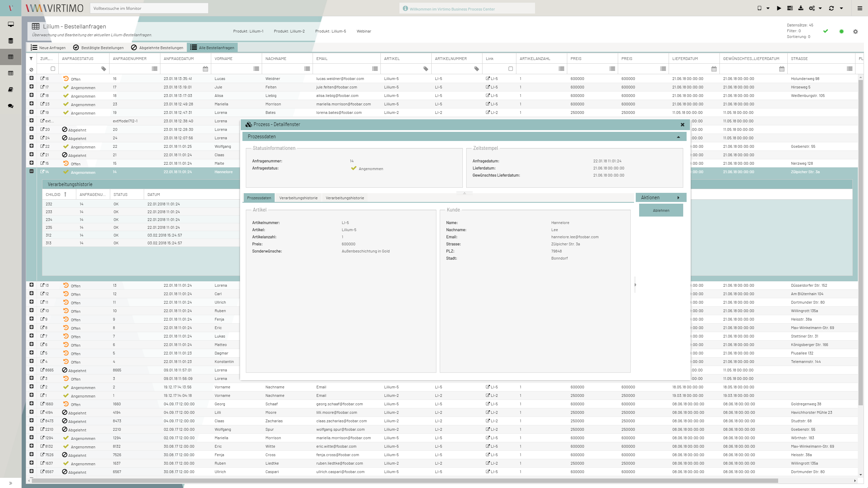Expand row 16 with plus icon
The height and width of the screenshot is (488, 868).
32,78
